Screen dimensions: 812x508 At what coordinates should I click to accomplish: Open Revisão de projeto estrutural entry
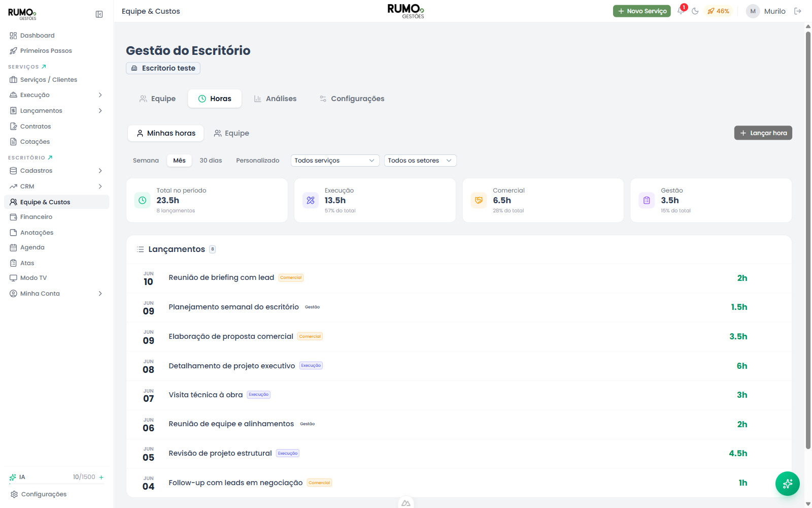(459, 454)
